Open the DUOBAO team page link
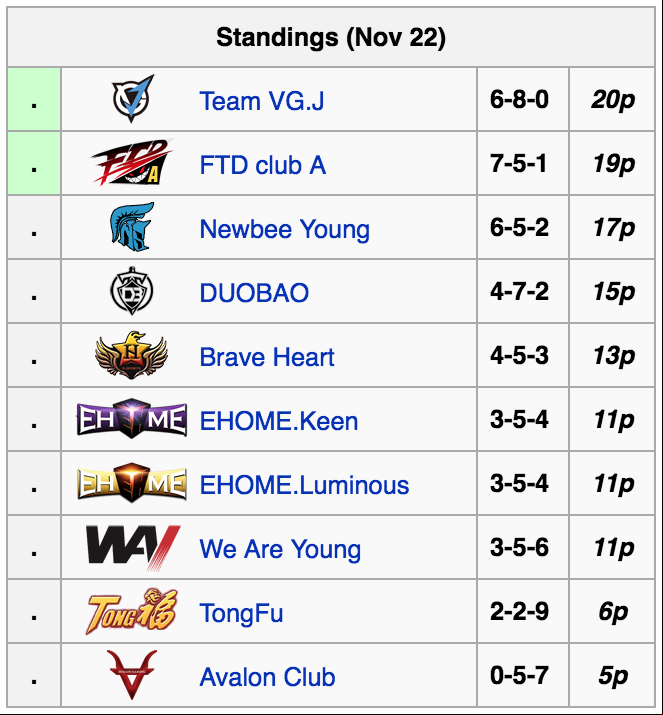Viewport: 663px width, 715px height. (254, 293)
